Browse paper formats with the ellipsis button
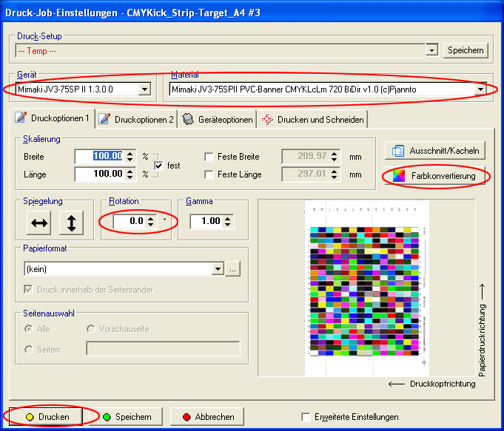This screenshot has width=504, height=431. tap(232, 270)
